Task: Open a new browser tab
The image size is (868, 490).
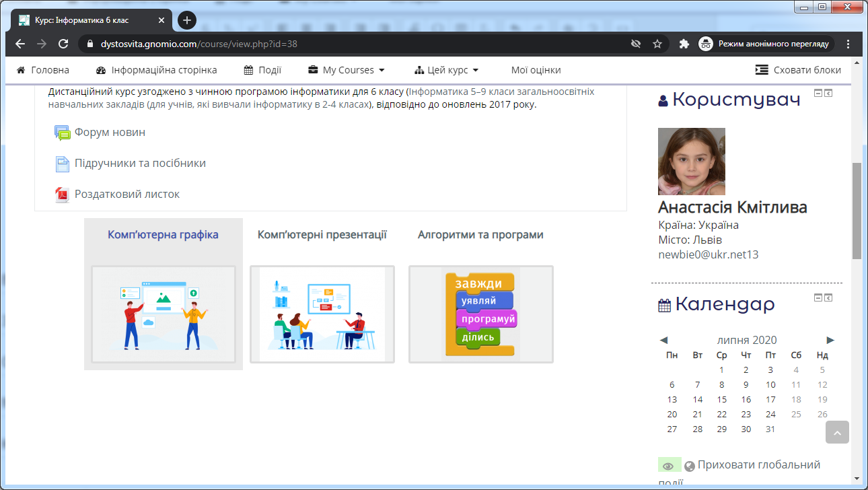Action: [186, 20]
